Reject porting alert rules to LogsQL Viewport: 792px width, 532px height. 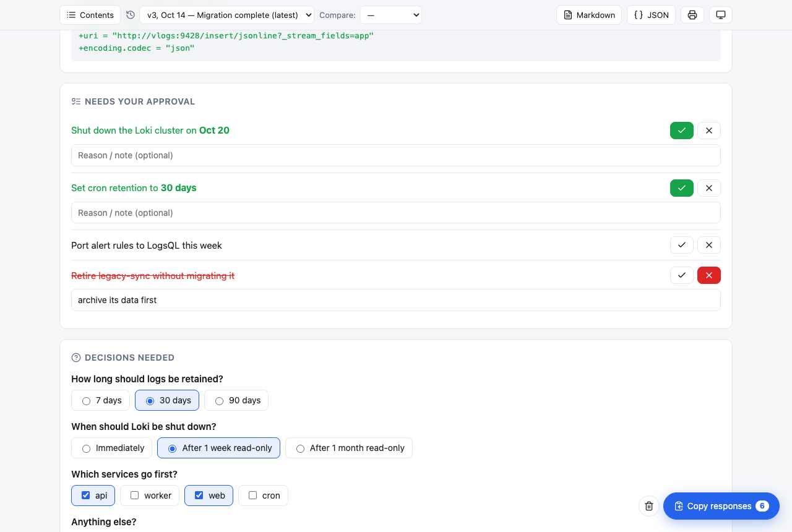pyautogui.click(x=709, y=245)
